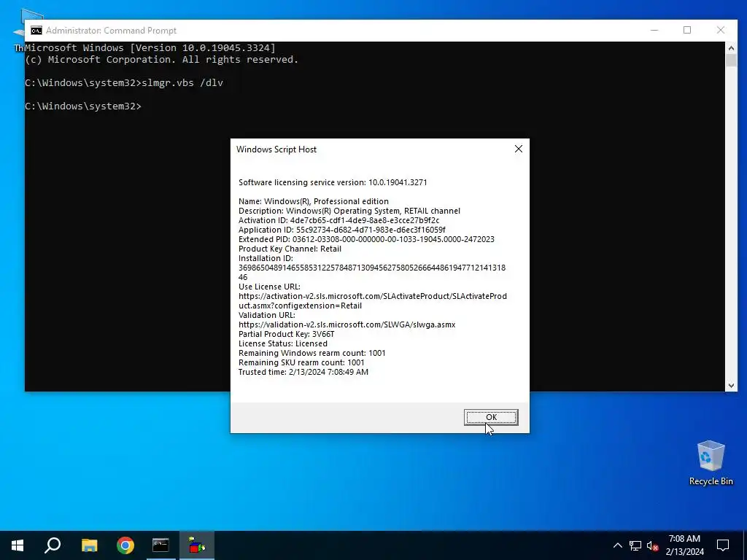Switch to Command Prompt taskbar button
This screenshot has height=560, width=747.
160,545
